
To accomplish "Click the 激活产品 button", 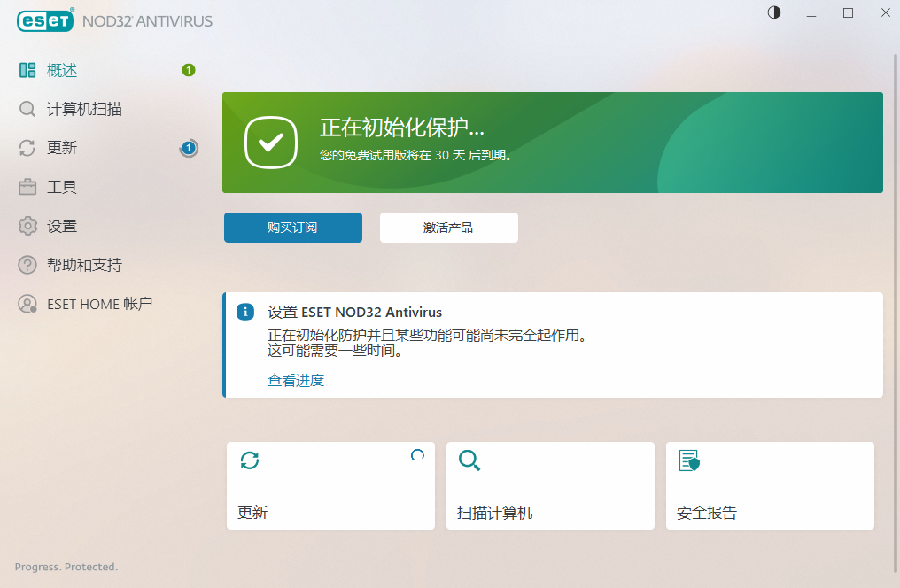I will click(x=449, y=228).
